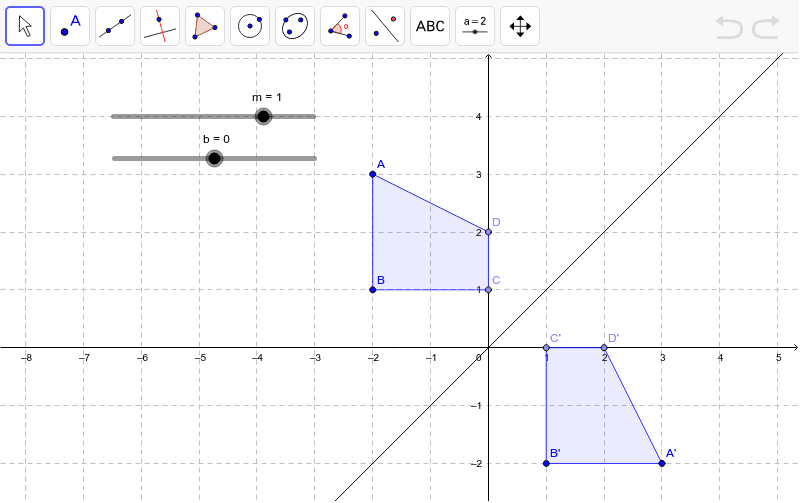800x503 pixels.
Task: Activate the Move Graphics View tool
Action: 520,26
